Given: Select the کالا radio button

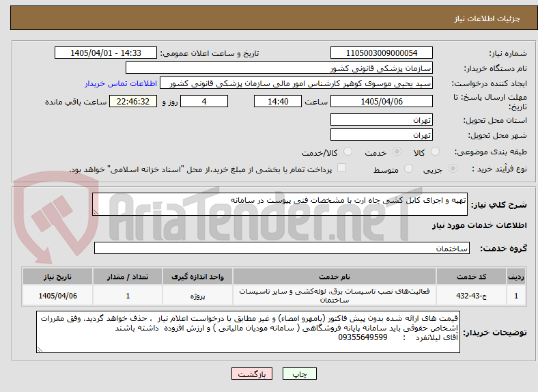Looking at the screenshot, I should click(x=435, y=152).
